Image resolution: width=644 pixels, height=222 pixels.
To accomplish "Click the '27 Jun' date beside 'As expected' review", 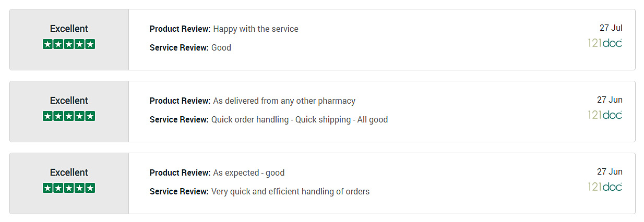I will tap(610, 172).
